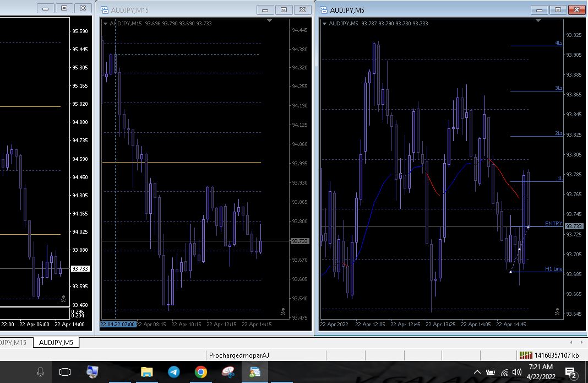The image size is (588, 383).
Task: Click skull icon in M5 chart corner
Action: pyautogui.click(x=557, y=311)
